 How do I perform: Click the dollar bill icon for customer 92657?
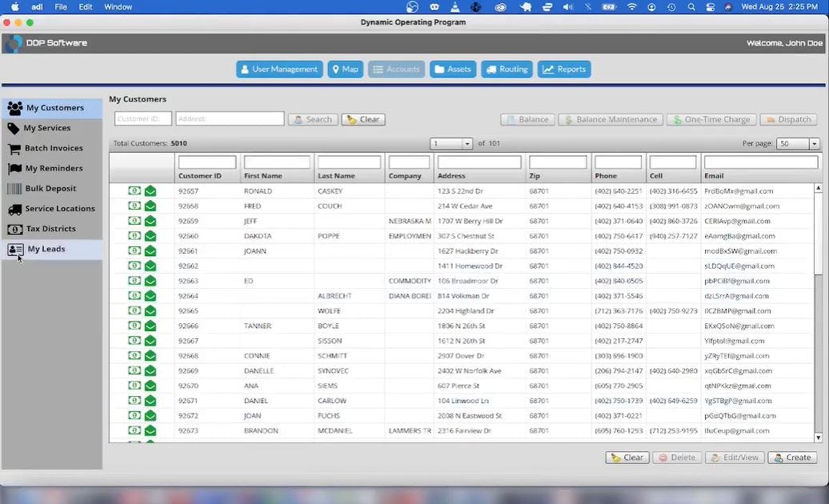click(134, 190)
